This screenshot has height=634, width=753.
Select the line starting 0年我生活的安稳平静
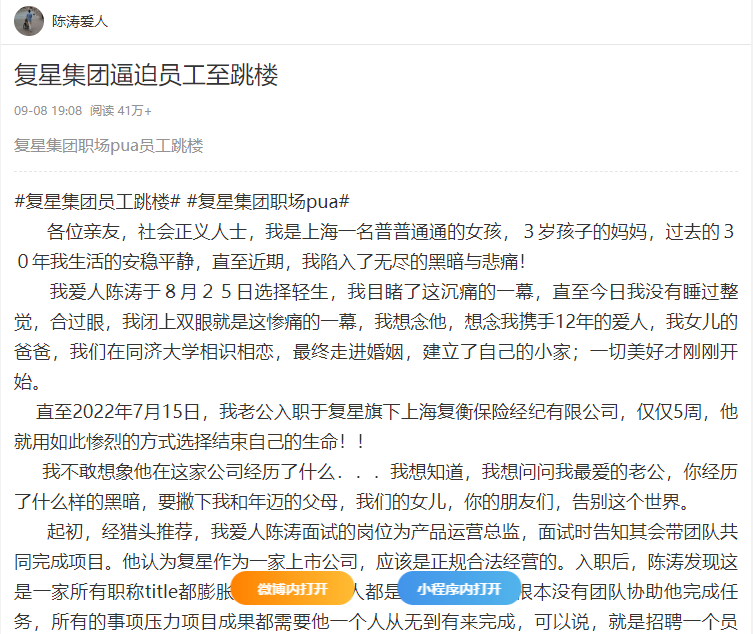point(272,262)
